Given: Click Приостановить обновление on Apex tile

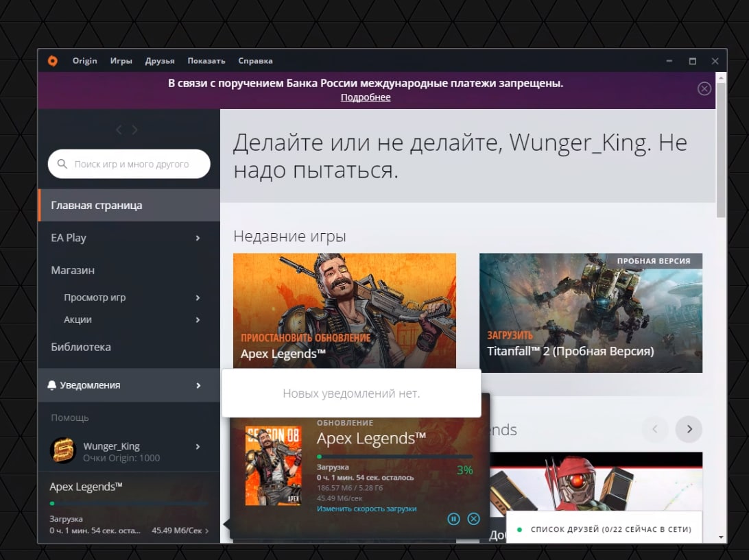Looking at the screenshot, I should (306, 337).
